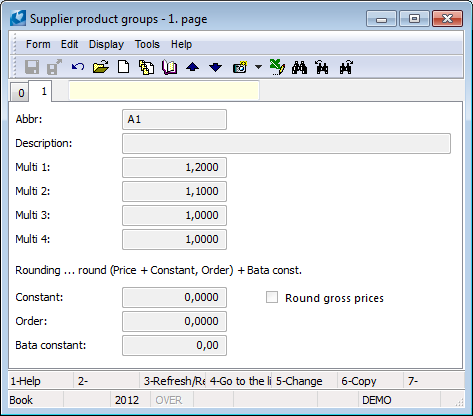This screenshot has height=416, width=473.
Task: Click the Multi 2 field 1,1000
Action: pos(174,191)
